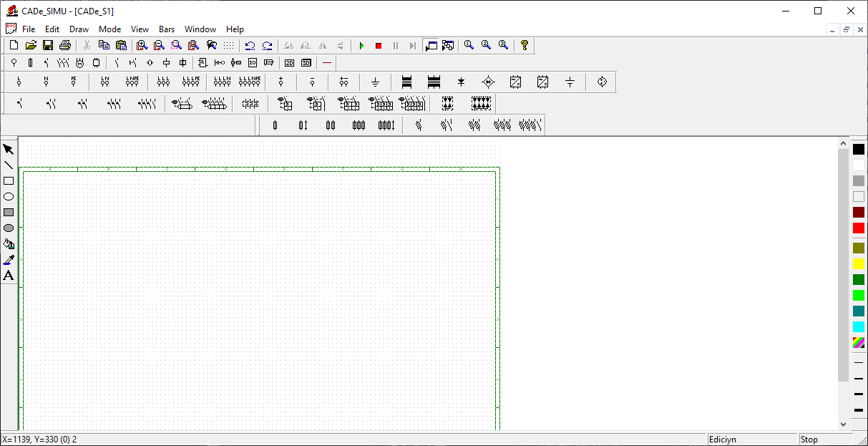Pick the cyan color swatch

859,327
